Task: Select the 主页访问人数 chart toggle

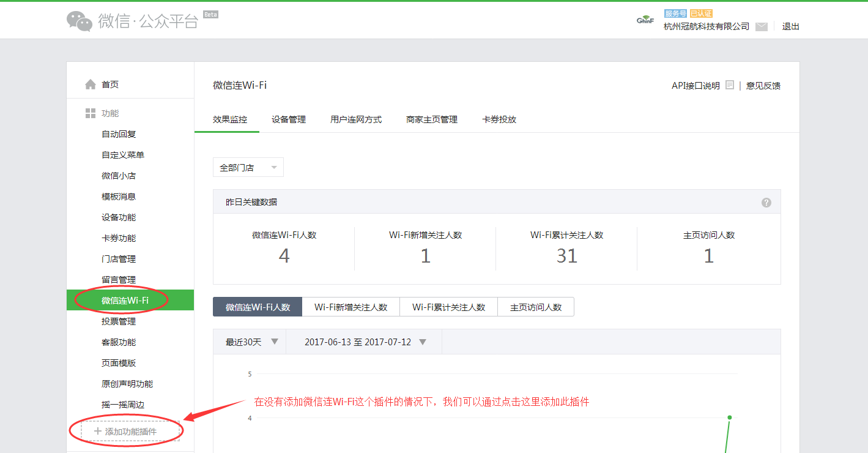Action: [x=536, y=307]
